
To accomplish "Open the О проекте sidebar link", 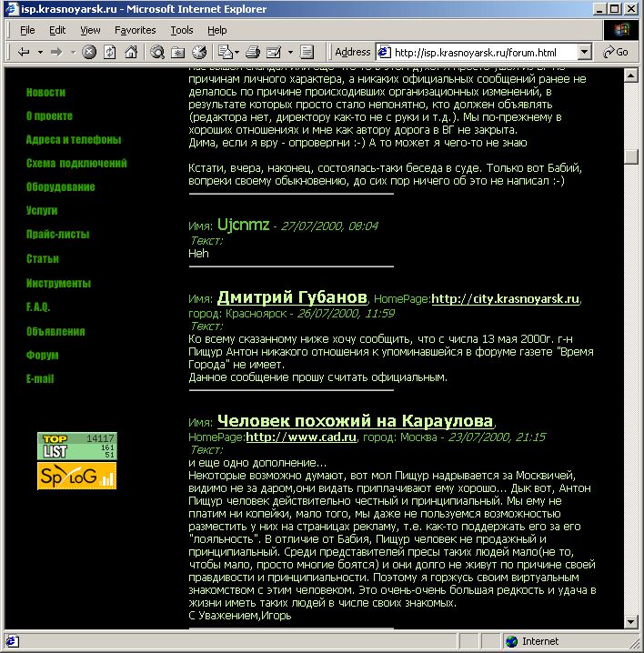I will click(49, 116).
